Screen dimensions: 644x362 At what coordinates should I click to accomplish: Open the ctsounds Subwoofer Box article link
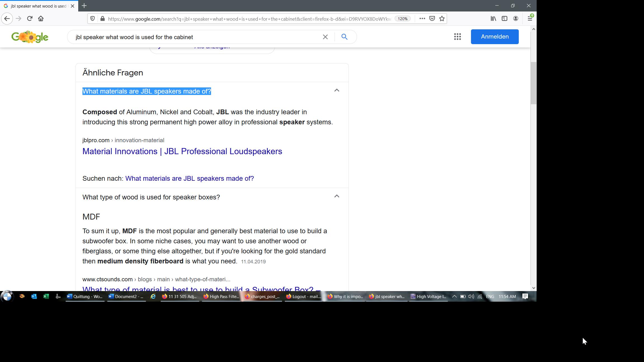point(201,289)
